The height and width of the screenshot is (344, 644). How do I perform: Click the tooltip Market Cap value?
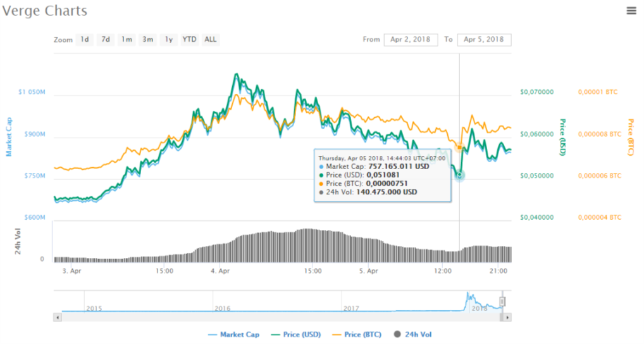coord(399,167)
